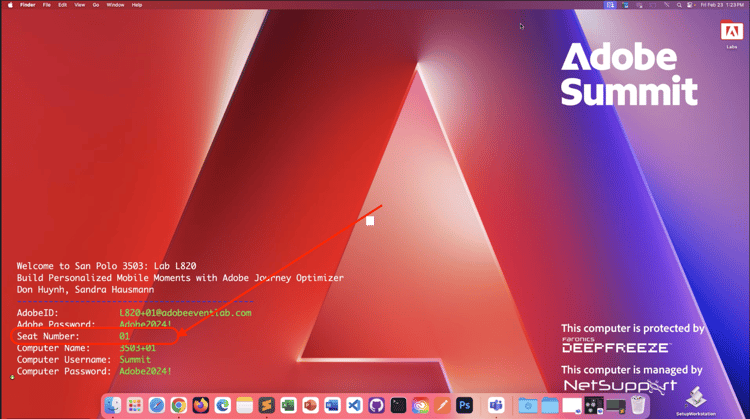Open the Notes app in Dock
This screenshot has height=419, width=750.
pos(244,406)
